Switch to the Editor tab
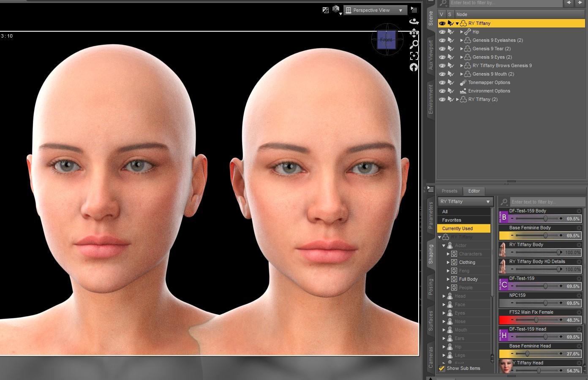Screen dimensions: 588x380 (474, 191)
